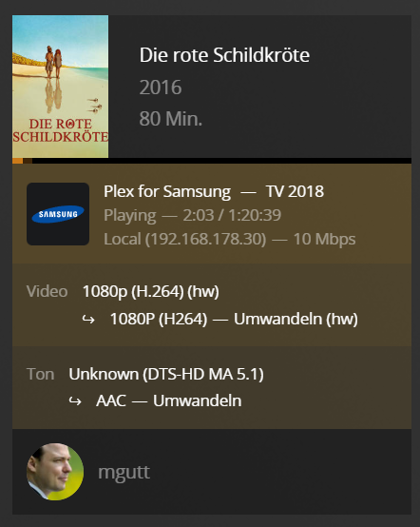Click the source video 1080p (H.264) (hw) line
The image size is (420, 527).
click(x=151, y=291)
